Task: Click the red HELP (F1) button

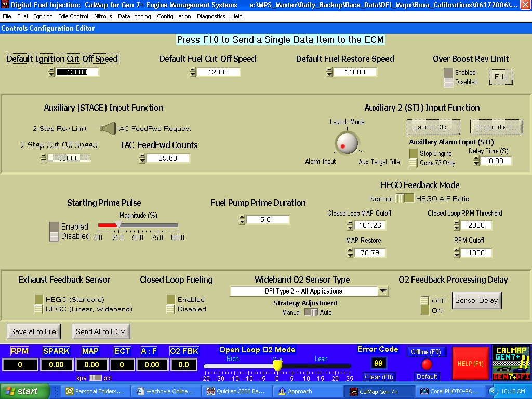Action: 471,363
